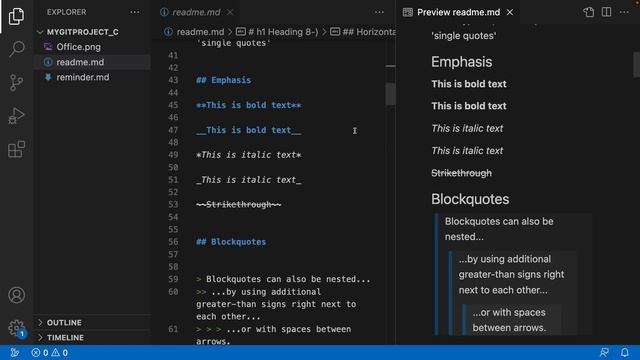This screenshot has height=360, width=640.
Task: Switch to the Preview readme.md tab
Action: (458, 12)
